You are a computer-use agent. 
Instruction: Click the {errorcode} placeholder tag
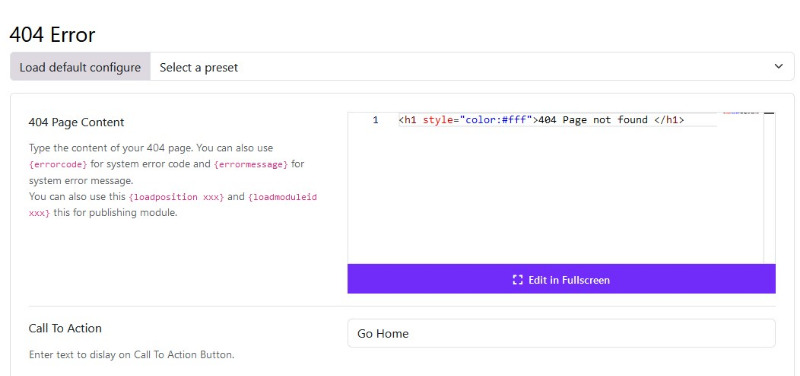click(58, 165)
